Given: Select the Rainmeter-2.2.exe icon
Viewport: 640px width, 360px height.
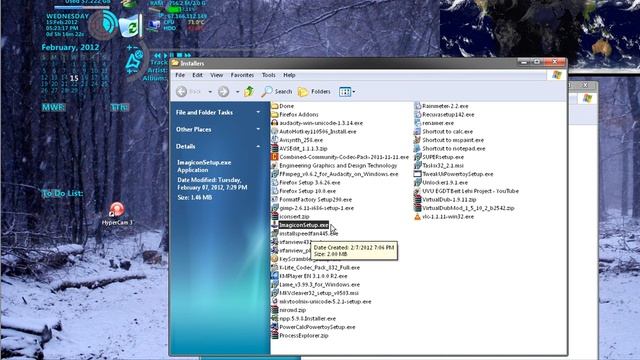Looking at the screenshot, I should 417,106.
